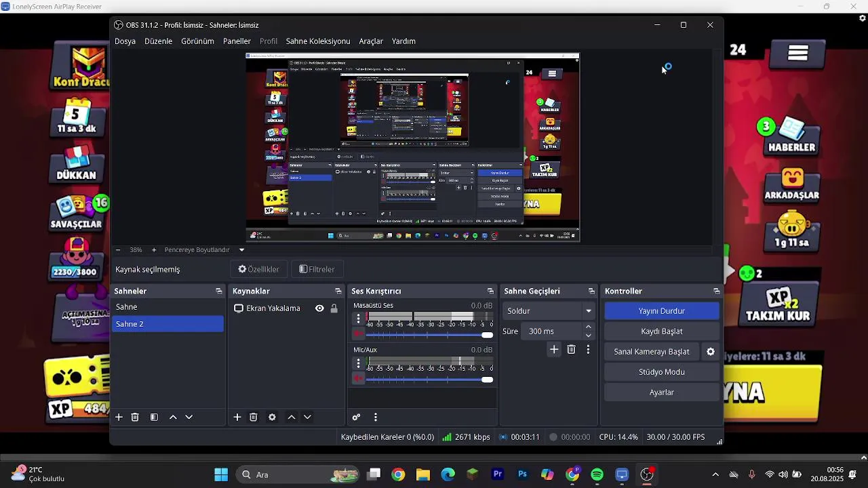Image resolution: width=868 pixels, height=488 pixels.
Task: Open the Yardım menu
Action: pyautogui.click(x=403, y=41)
